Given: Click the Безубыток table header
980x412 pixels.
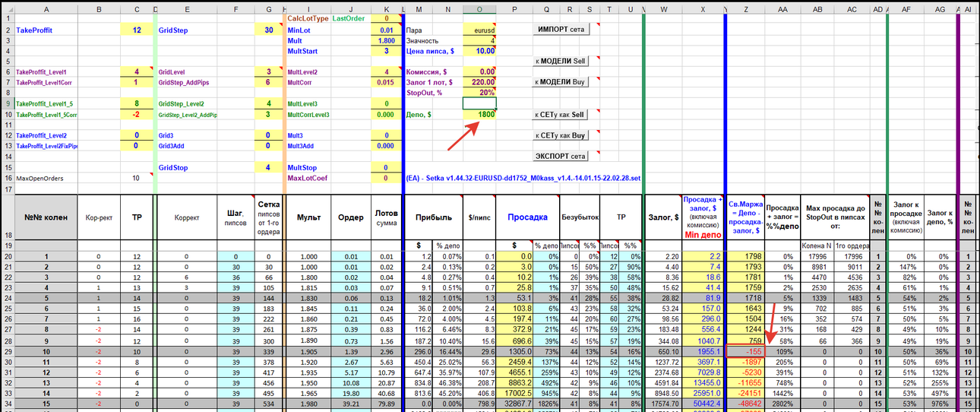Looking at the screenshot, I should pos(580,217).
